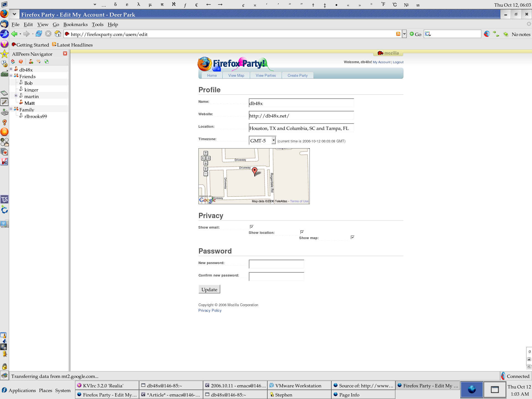Viewport: 532px width, 399px height.
Task: Toggle the Show email checkbox
Action: [252, 227]
